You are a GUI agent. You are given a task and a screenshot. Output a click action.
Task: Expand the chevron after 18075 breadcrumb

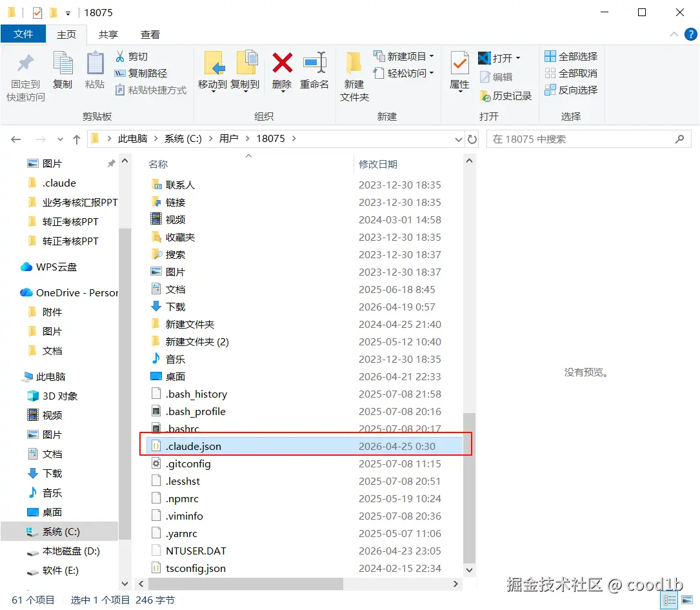[294, 139]
